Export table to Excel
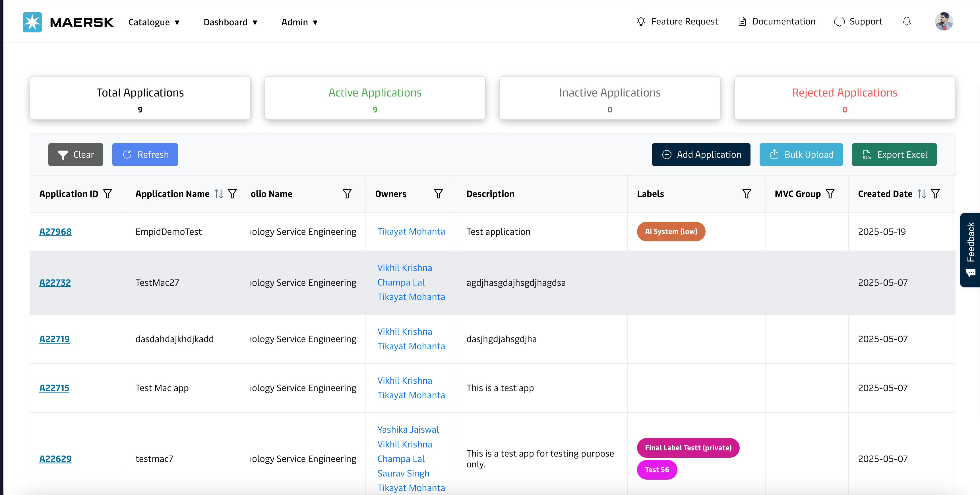 [x=894, y=155]
